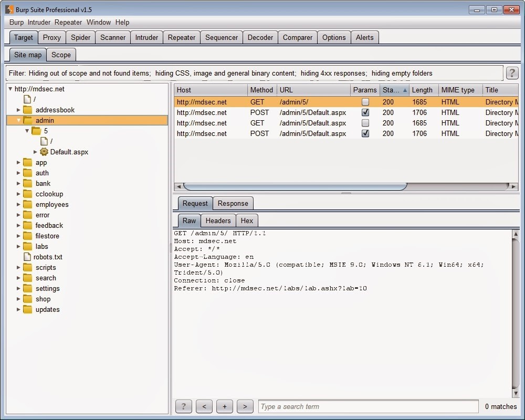Open the Help menu
Image resolution: width=525 pixels, height=420 pixels.
point(122,22)
